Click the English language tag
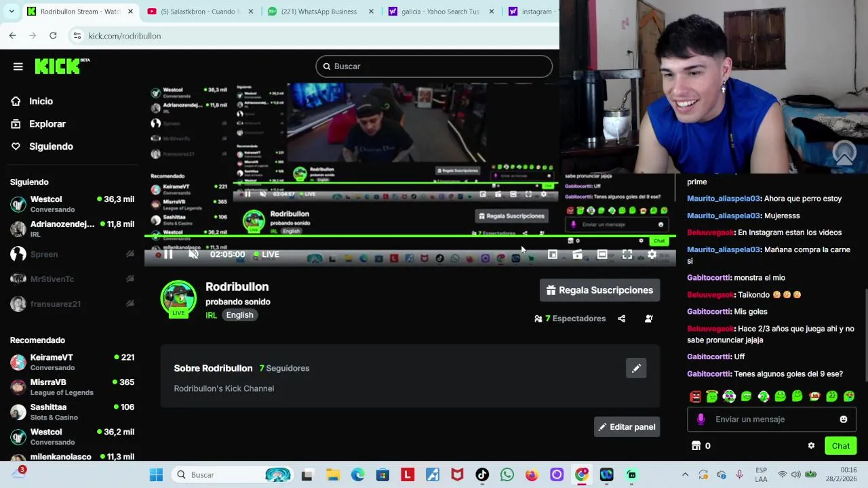 [x=239, y=315]
